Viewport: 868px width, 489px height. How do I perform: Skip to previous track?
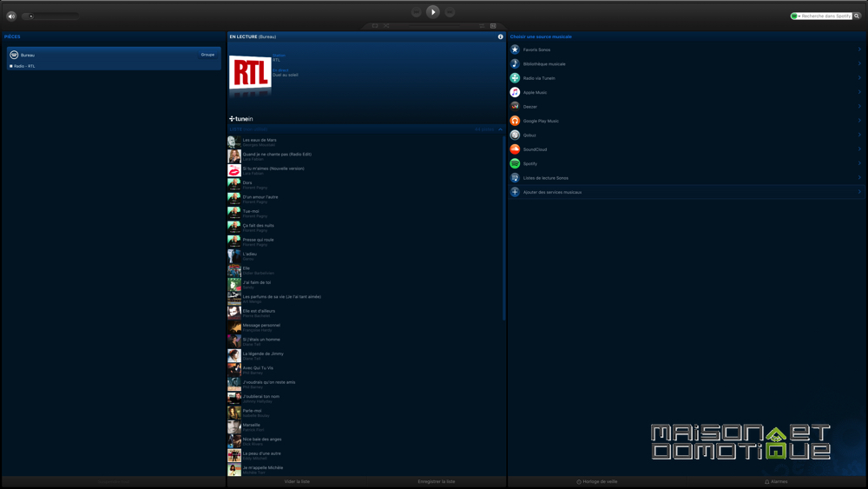pyautogui.click(x=417, y=11)
